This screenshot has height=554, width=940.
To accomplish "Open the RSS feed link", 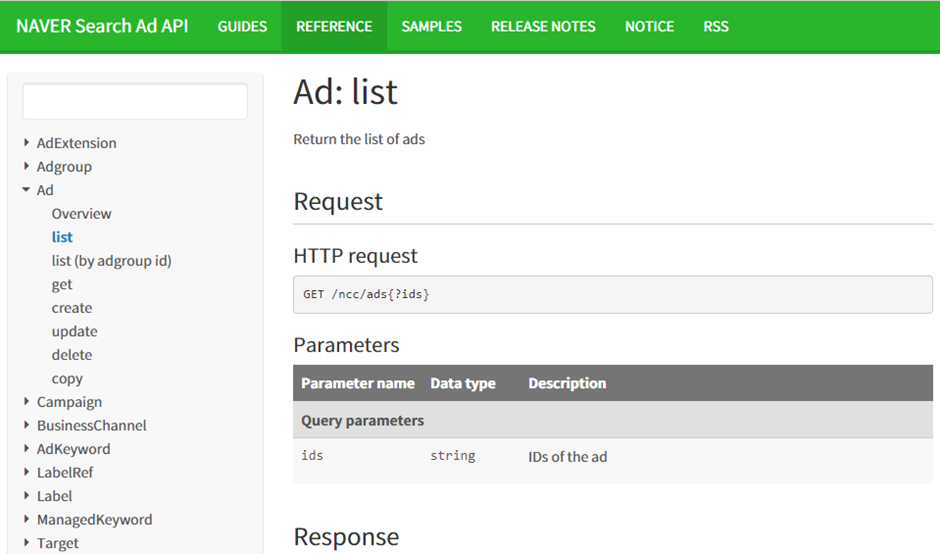I will (715, 26).
